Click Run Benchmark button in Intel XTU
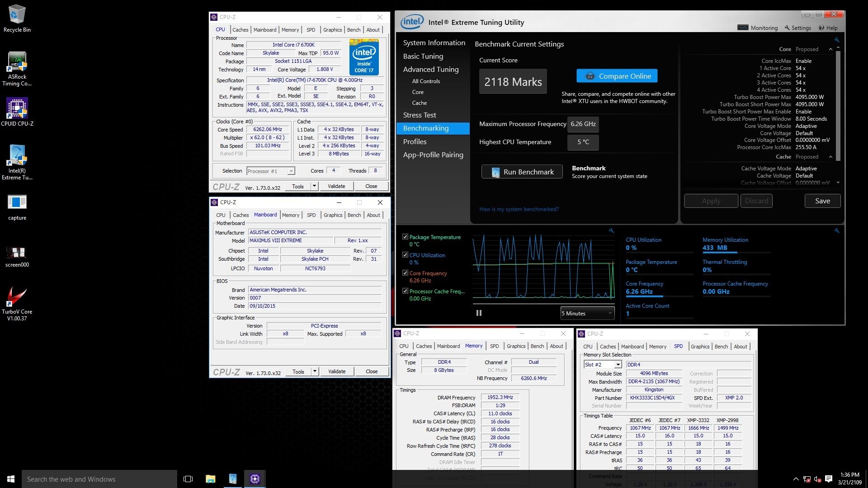This screenshot has width=868, height=488. click(523, 172)
